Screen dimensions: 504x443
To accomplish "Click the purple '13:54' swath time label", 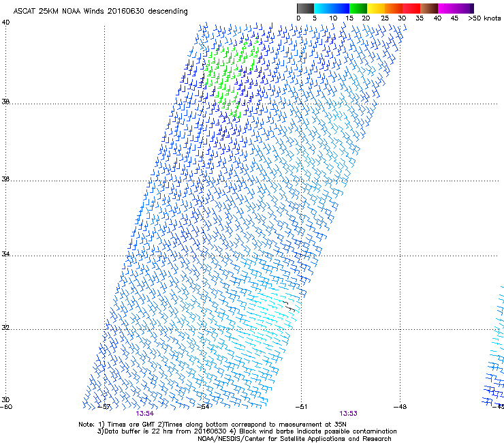I will [x=144, y=414].
